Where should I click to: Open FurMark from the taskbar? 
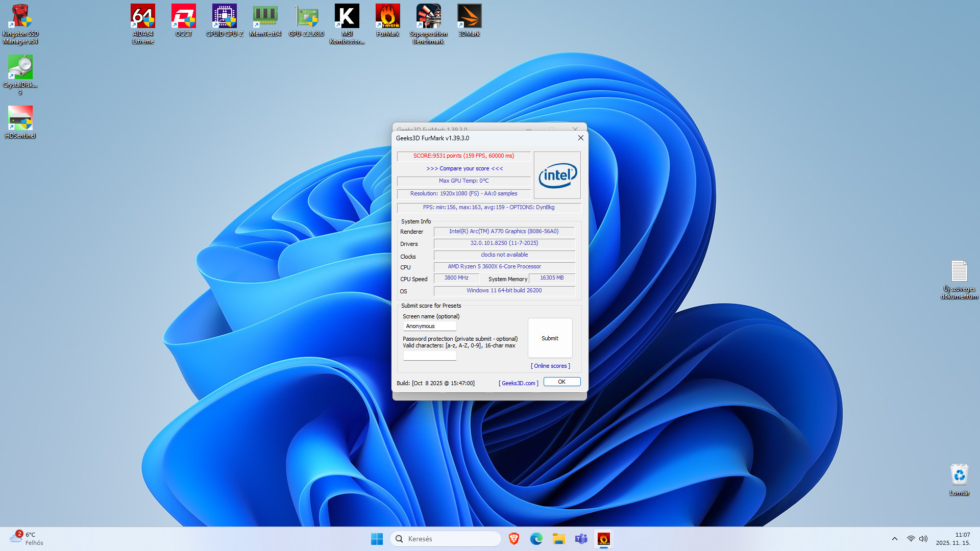[x=603, y=539]
